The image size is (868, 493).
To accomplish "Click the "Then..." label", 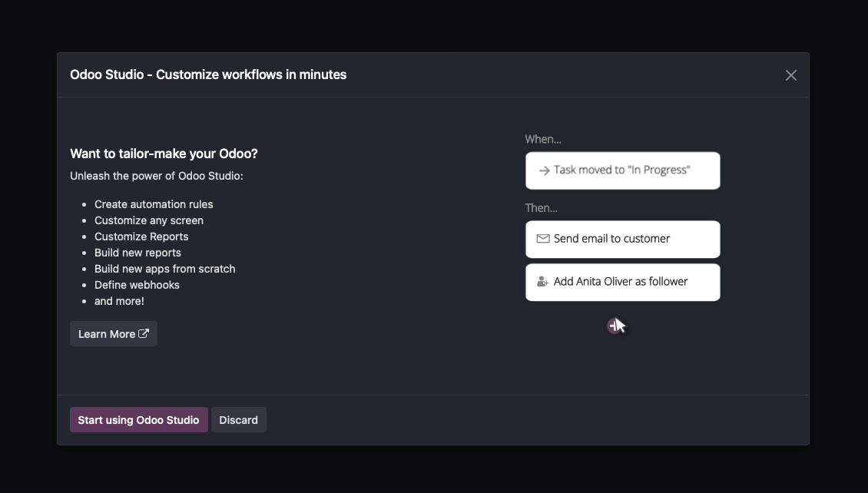I will [x=542, y=208].
